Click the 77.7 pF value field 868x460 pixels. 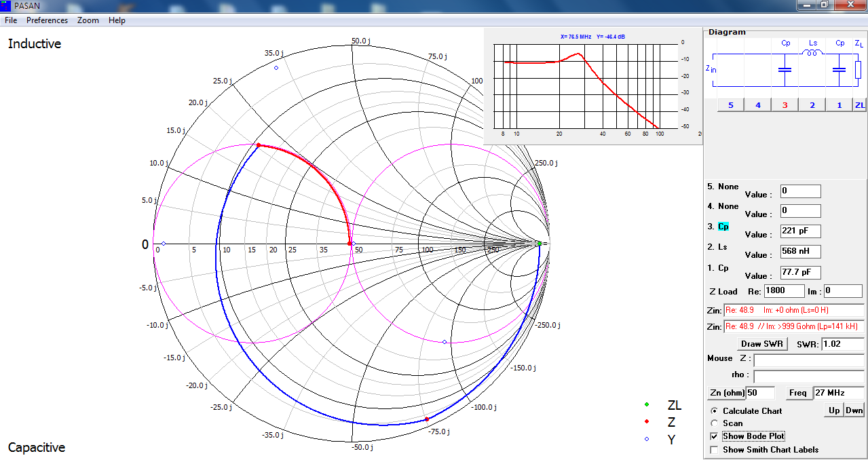(x=800, y=273)
